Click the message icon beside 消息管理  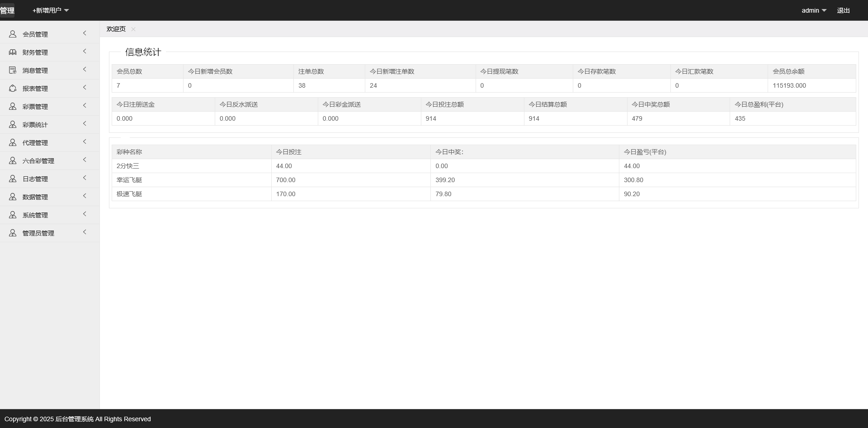pos(13,70)
